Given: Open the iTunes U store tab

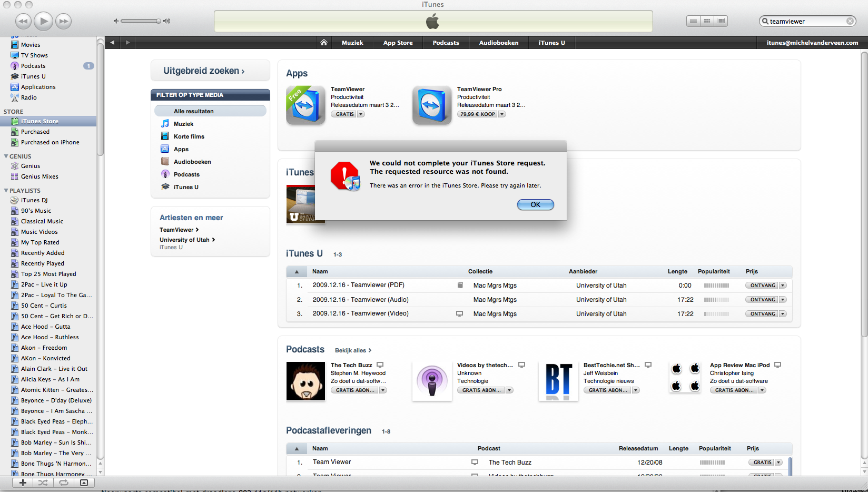Looking at the screenshot, I should pyautogui.click(x=551, y=43).
